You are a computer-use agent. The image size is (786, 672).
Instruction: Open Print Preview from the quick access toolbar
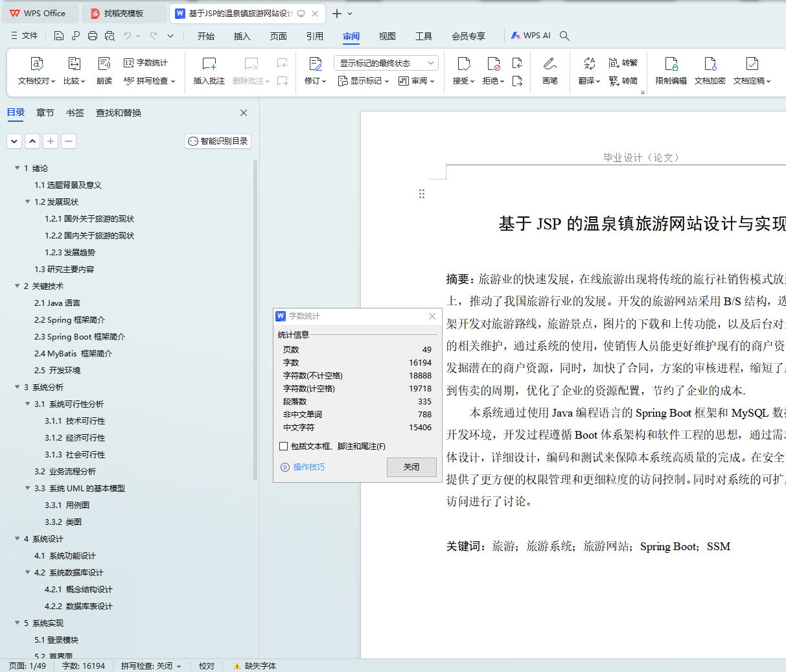[x=110, y=36]
